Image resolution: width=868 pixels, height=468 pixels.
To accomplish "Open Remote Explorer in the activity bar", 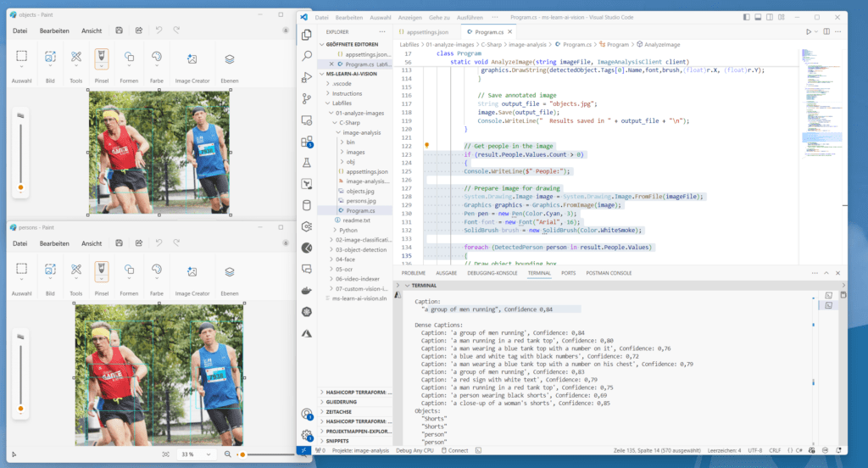I will click(x=307, y=120).
